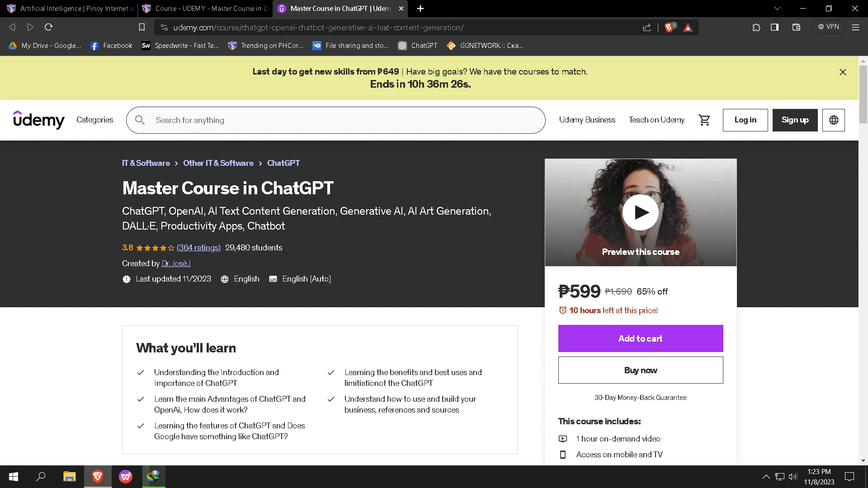Open the Facebook bookmark
868x488 pixels.
click(111, 46)
